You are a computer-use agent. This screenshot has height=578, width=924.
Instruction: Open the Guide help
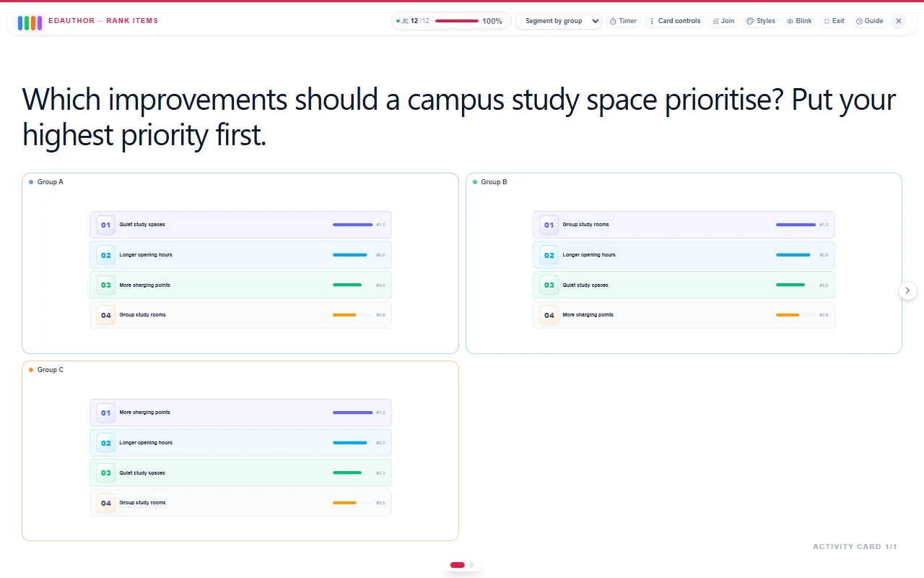point(869,21)
